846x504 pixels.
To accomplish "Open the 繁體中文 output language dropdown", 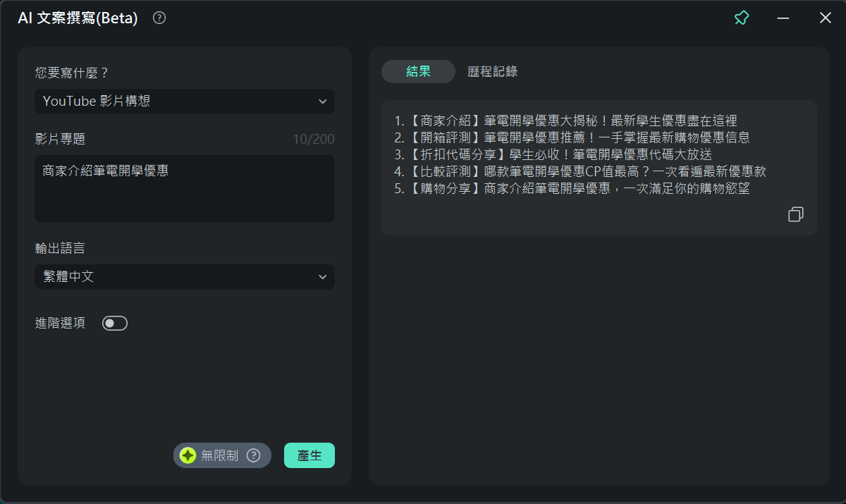I will coord(185,277).
